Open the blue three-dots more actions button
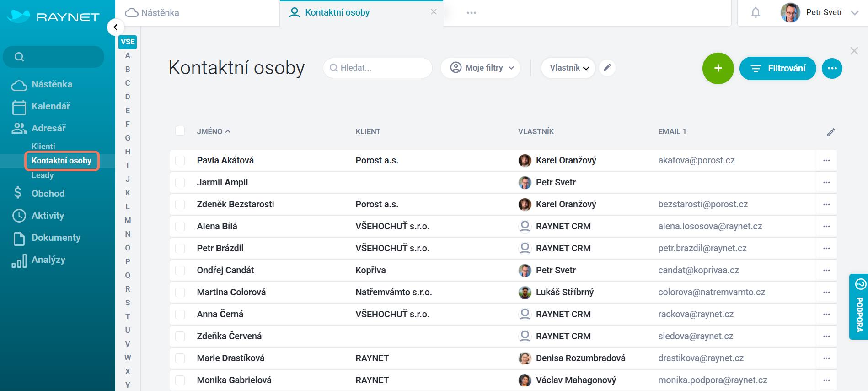Image resolution: width=868 pixels, height=391 pixels. tap(832, 68)
